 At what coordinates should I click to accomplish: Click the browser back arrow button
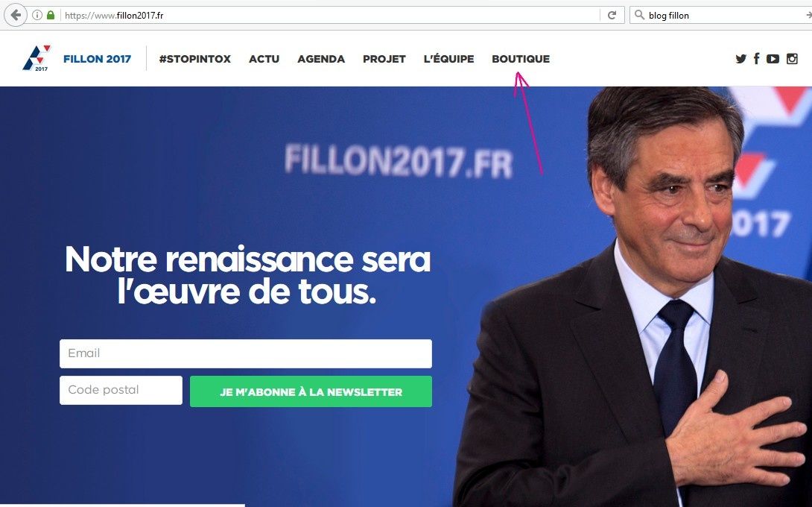click(15, 15)
